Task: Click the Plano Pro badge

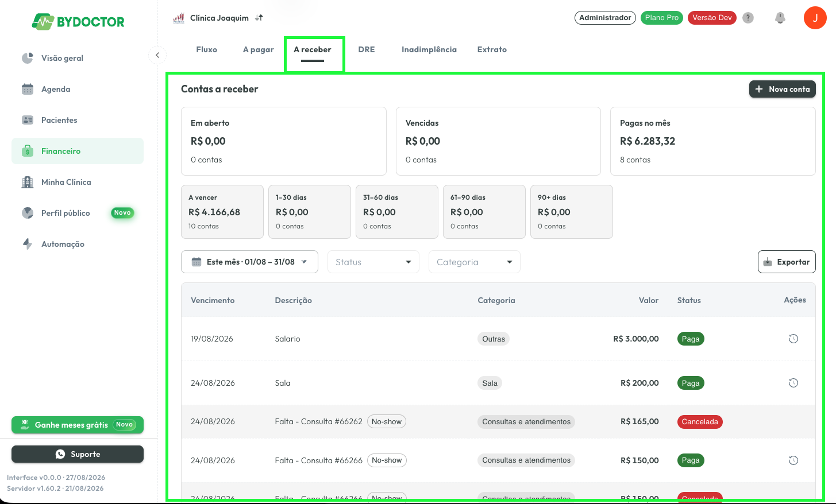Action: 662,18
